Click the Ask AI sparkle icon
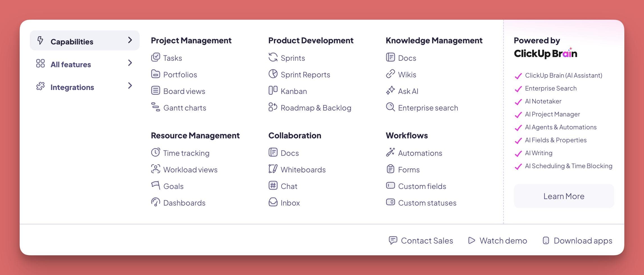Image resolution: width=644 pixels, height=275 pixels. (x=390, y=91)
